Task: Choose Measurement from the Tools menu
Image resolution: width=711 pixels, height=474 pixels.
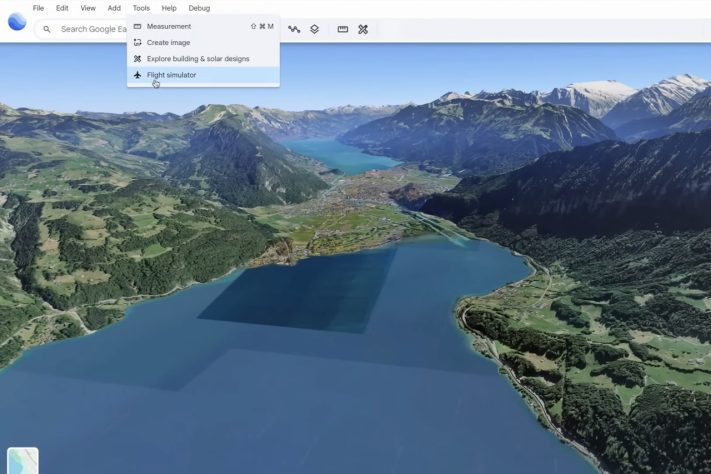Action: point(203,26)
